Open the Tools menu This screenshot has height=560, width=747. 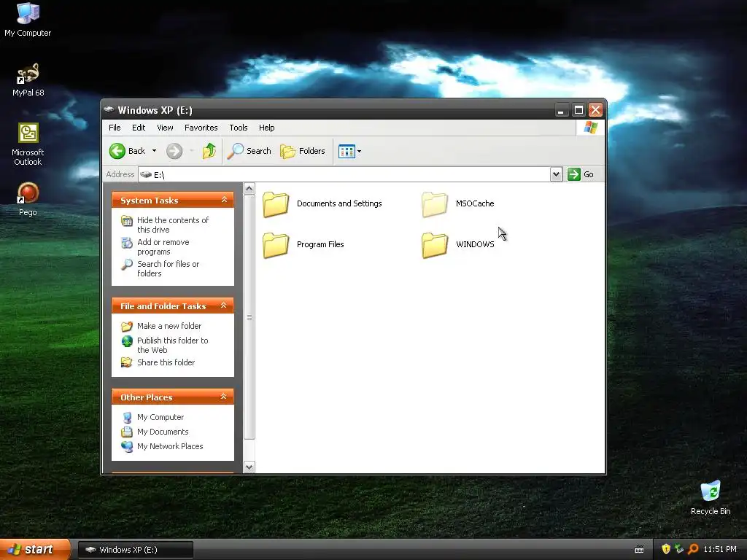point(239,128)
